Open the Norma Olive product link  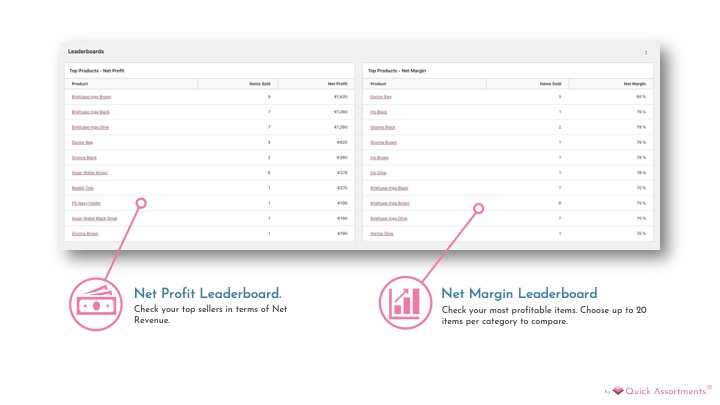[x=382, y=233]
